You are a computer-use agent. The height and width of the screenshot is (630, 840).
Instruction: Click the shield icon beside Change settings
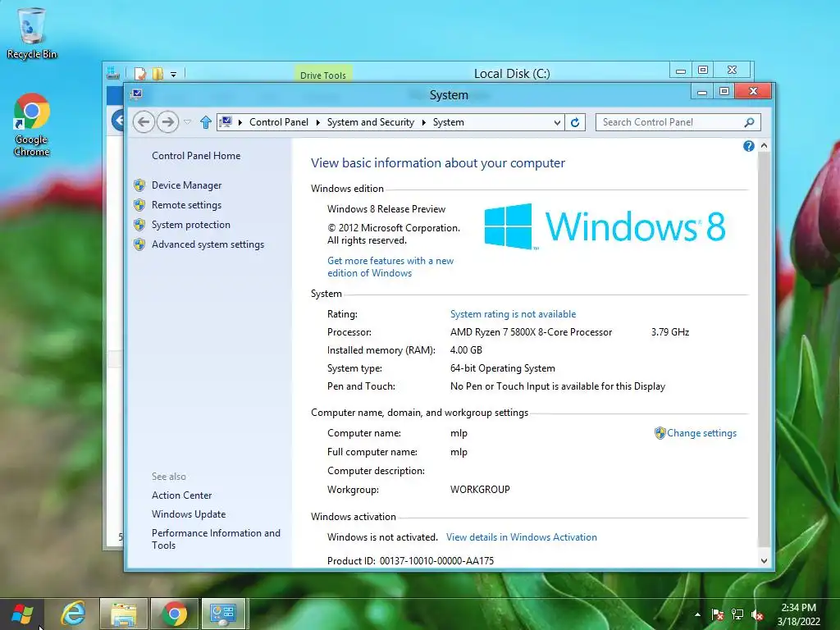pos(660,433)
